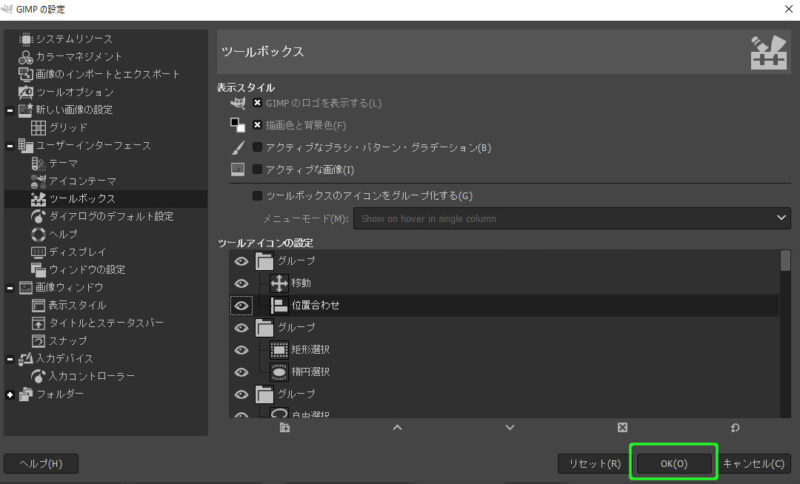Click the new tool group icon
This screenshot has width=800, height=484.
(285, 427)
